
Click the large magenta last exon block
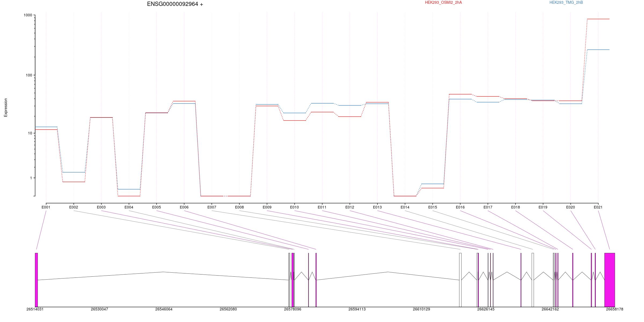point(610,280)
